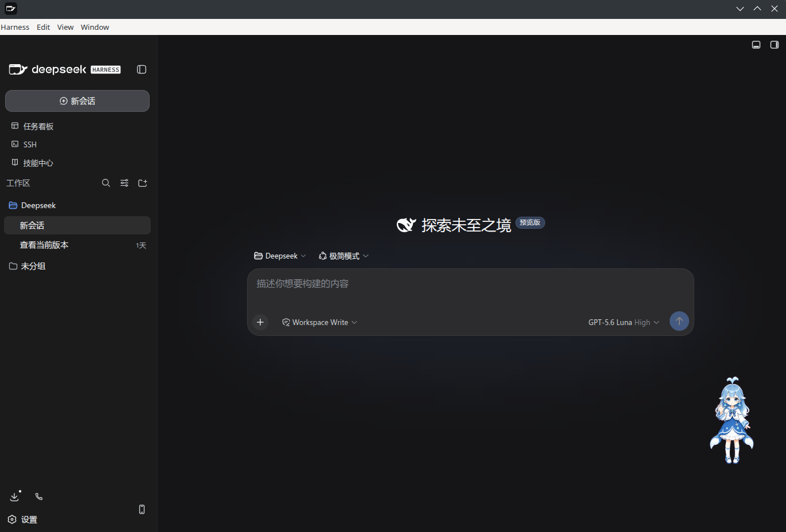
Task: Open the Window menu
Action: (95, 27)
